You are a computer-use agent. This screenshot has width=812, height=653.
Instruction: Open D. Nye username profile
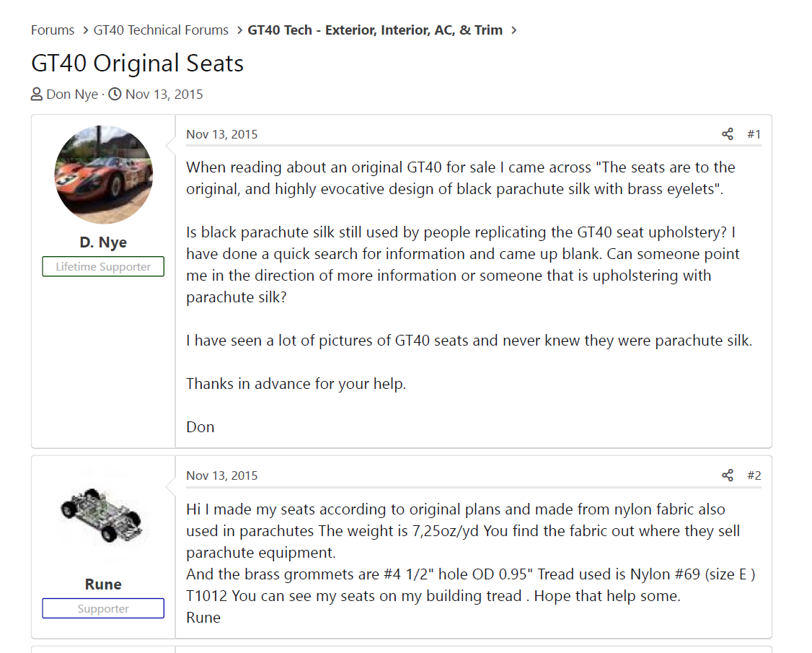(103, 242)
